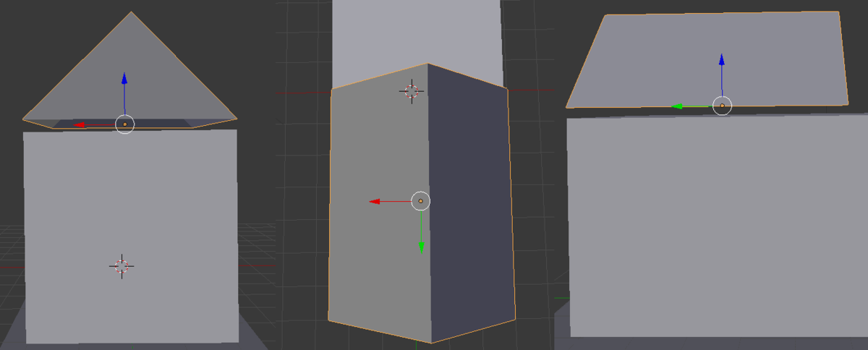868x350 pixels.
Task: Click the white gizmo center circle on pyramid roof
Action: click(124, 124)
